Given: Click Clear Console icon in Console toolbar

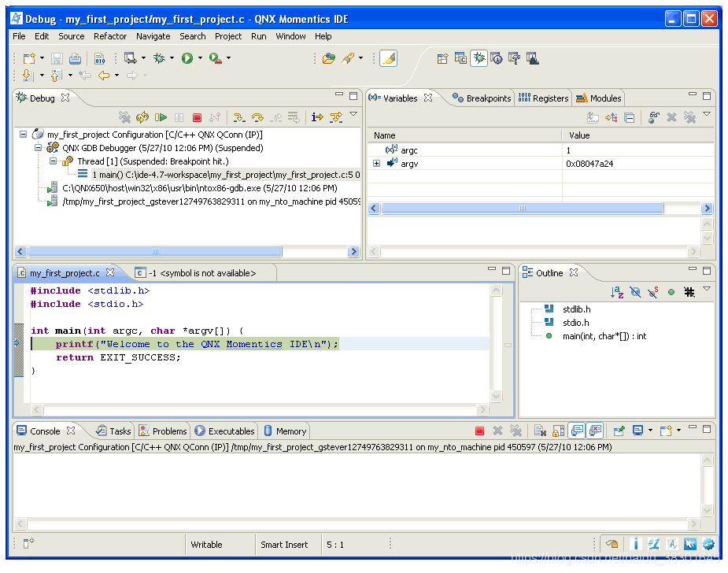Looking at the screenshot, I should [x=540, y=431].
